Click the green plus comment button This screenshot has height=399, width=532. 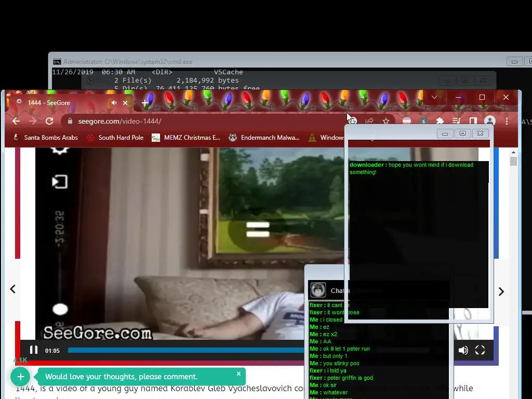point(20,377)
